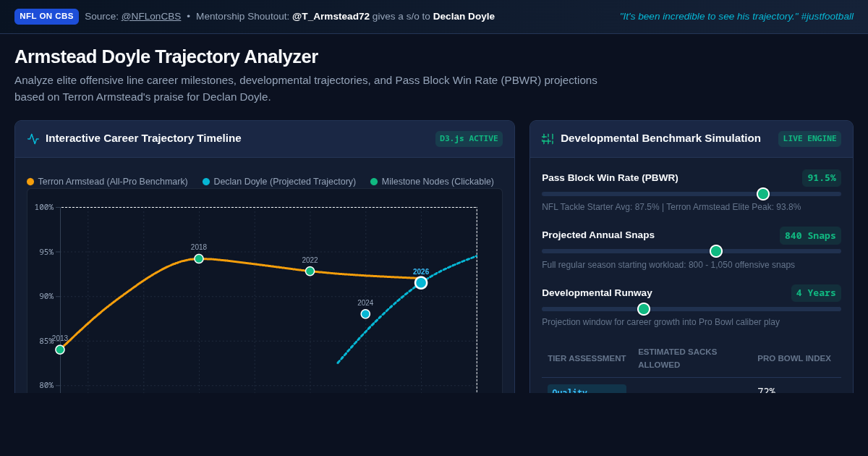Image resolution: width=868 pixels, height=456 pixels.
Task: Click the 840 Snaps value
Action: coord(810,235)
